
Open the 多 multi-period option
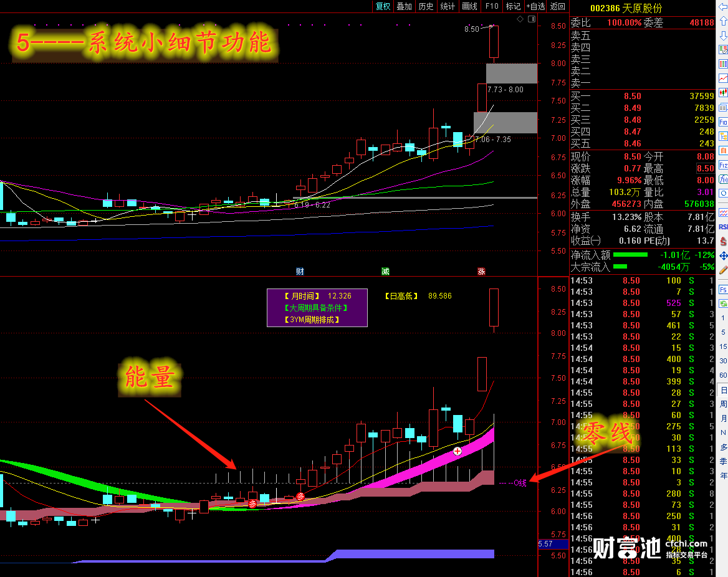723,447
